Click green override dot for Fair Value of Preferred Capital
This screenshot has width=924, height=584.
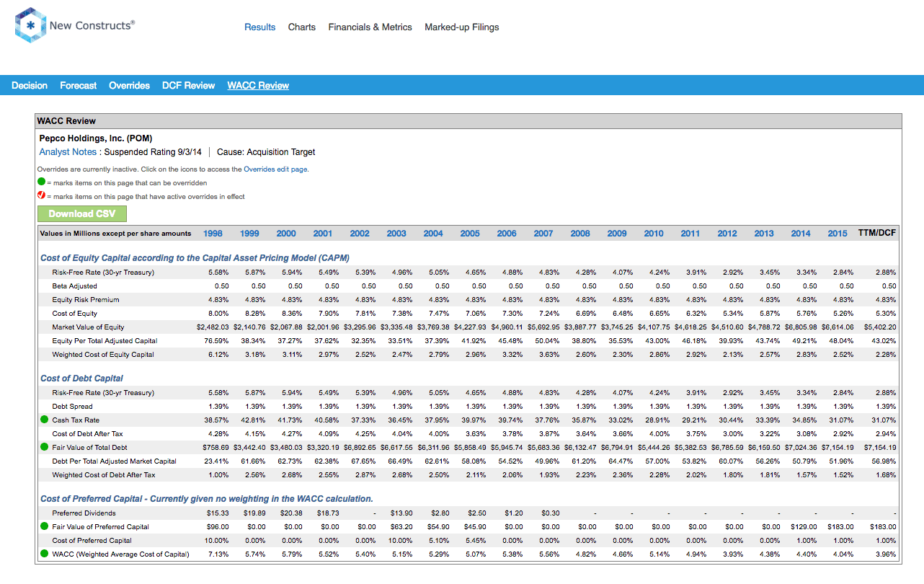pos(44,526)
